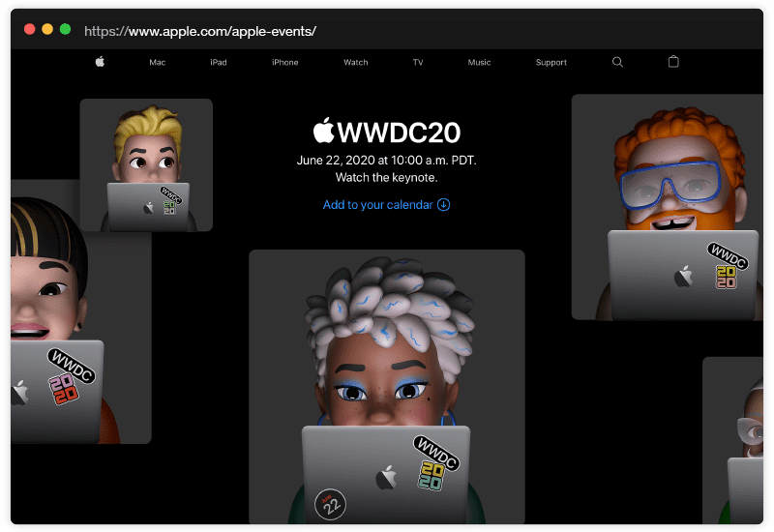Select the white-haired memoji face in center
Image resolution: width=774 pixels, height=532 pixels.
[387, 358]
